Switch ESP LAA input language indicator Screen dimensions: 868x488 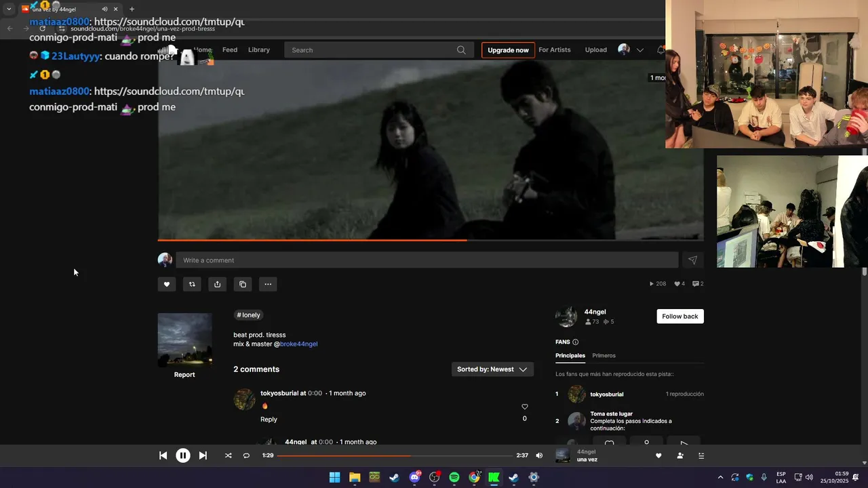[x=781, y=477]
